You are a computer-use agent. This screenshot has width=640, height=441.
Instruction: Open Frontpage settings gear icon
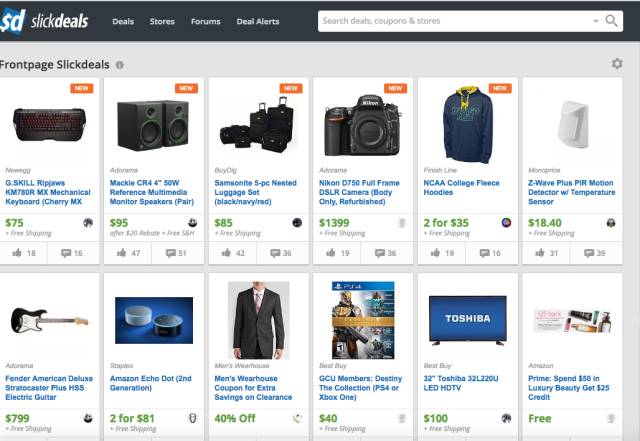pyautogui.click(x=617, y=64)
